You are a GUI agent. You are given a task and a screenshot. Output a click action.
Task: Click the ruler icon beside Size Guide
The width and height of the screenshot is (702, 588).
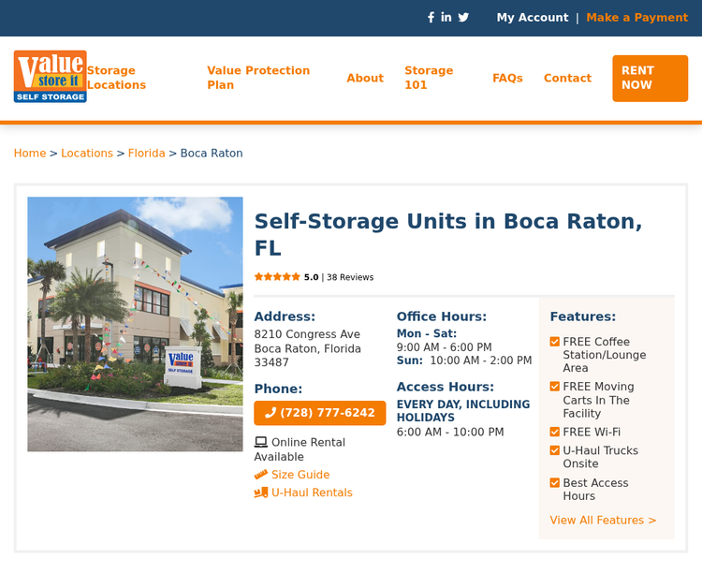(x=261, y=475)
